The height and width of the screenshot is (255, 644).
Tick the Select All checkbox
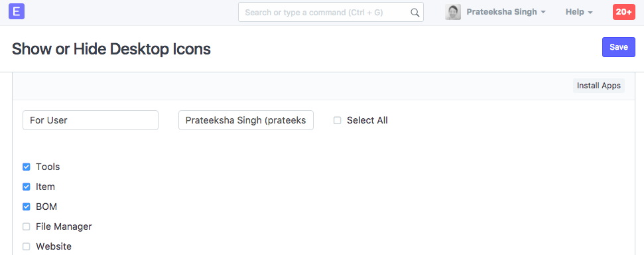click(x=337, y=120)
